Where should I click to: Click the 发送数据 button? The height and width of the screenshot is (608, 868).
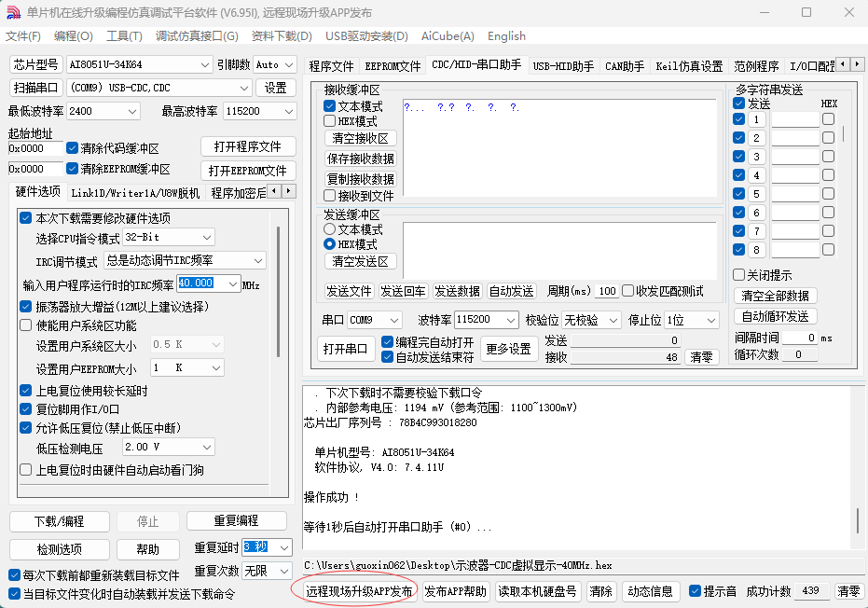[x=457, y=291]
